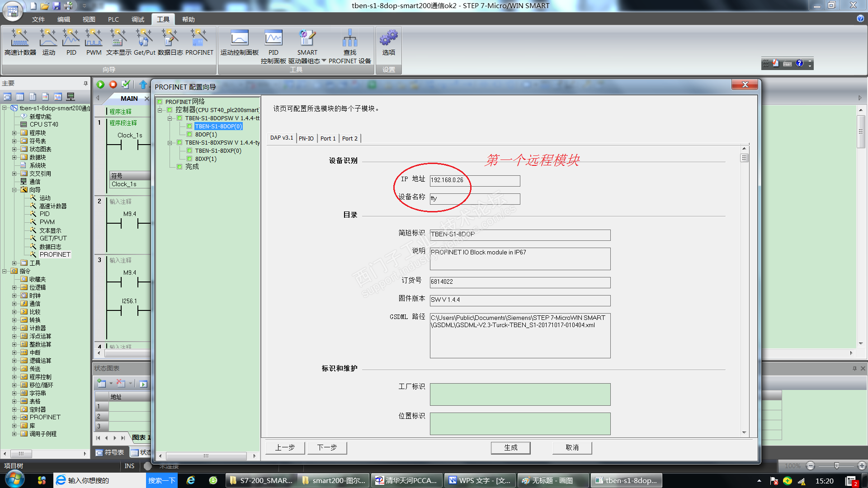Open the PLC menu tab
Screen dimensions: 868x488
click(x=113, y=19)
